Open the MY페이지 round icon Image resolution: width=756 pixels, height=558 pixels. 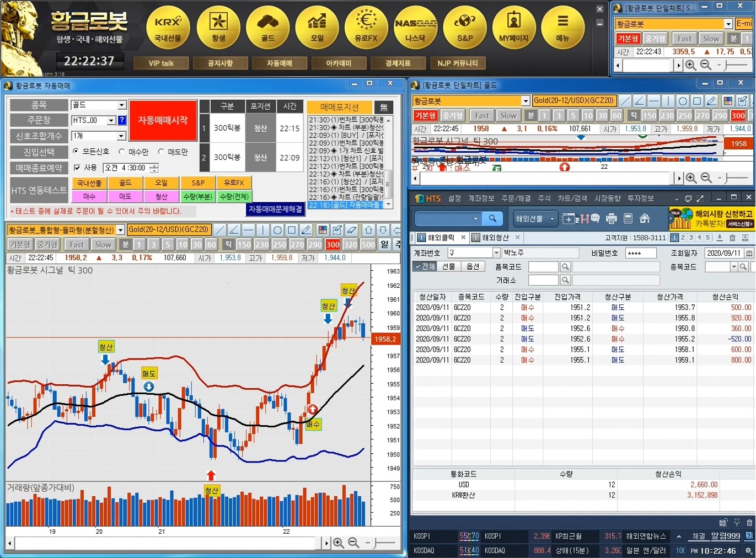[x=514, y=28]
